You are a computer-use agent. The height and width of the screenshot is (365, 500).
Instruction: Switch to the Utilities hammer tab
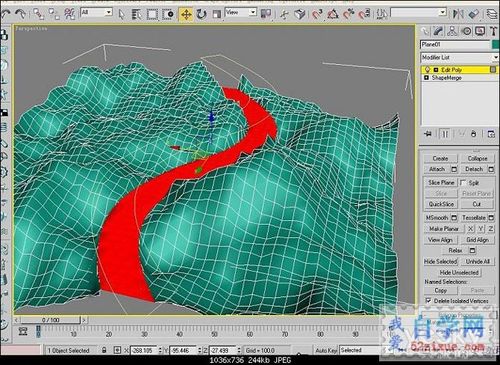point(493,31)
